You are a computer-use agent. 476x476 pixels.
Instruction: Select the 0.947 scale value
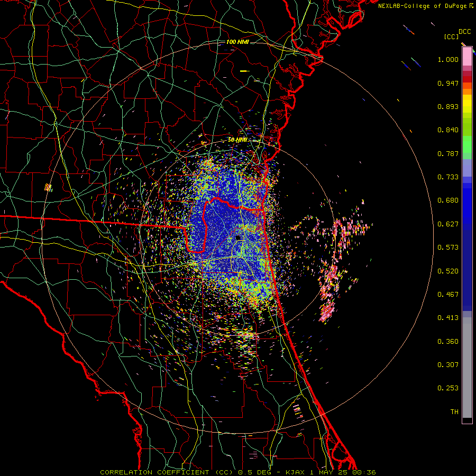[x=448, y=83]
